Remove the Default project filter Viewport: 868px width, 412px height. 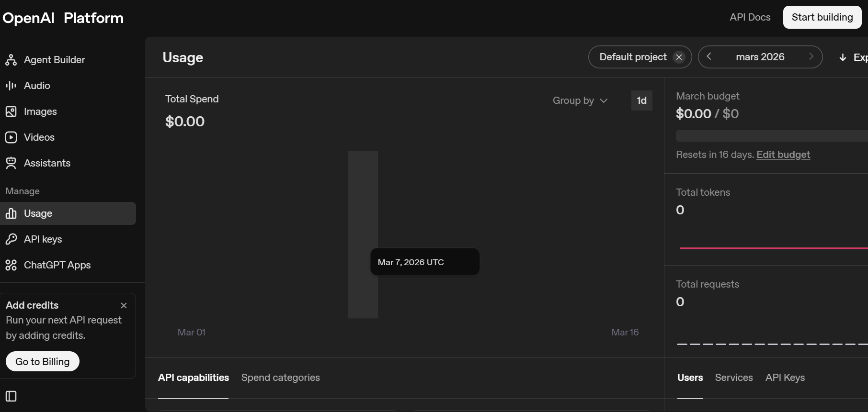pos(679,57)
